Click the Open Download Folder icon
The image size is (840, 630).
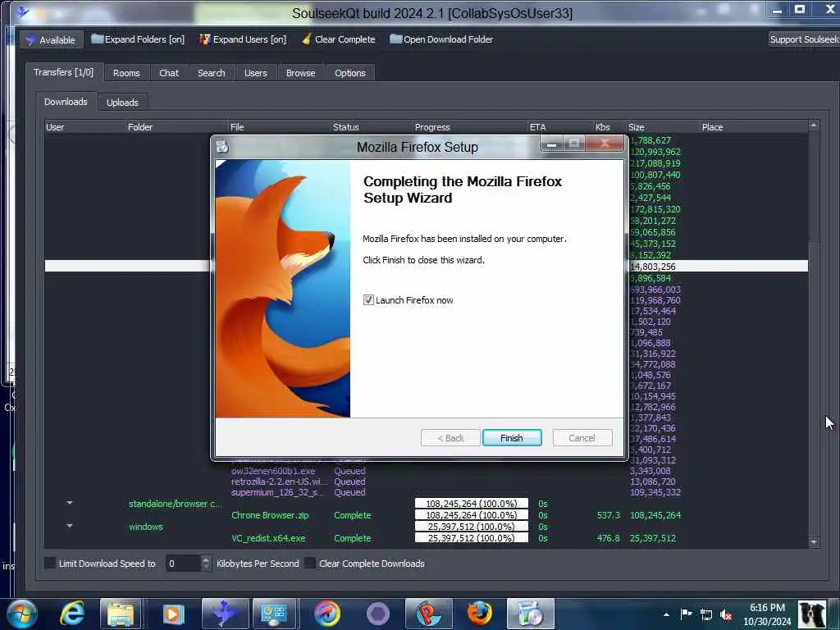[x=395, y=39]
